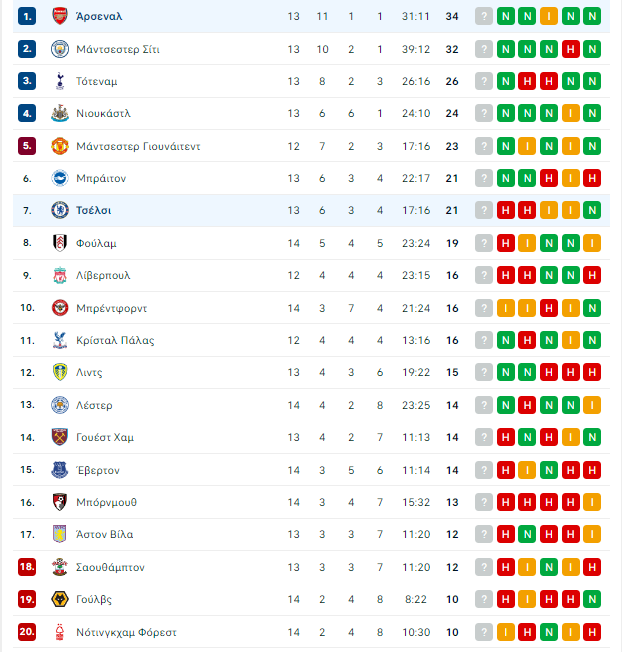Click the red position badge 18
The image size is (622, 652).
click(27, 567)
